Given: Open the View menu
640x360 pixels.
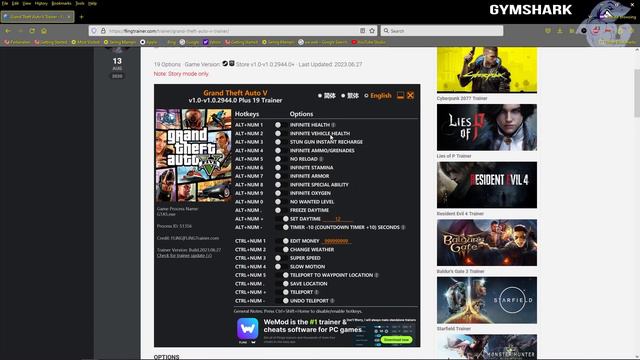Looking at the screenshot, I should (x=27, y=3).
